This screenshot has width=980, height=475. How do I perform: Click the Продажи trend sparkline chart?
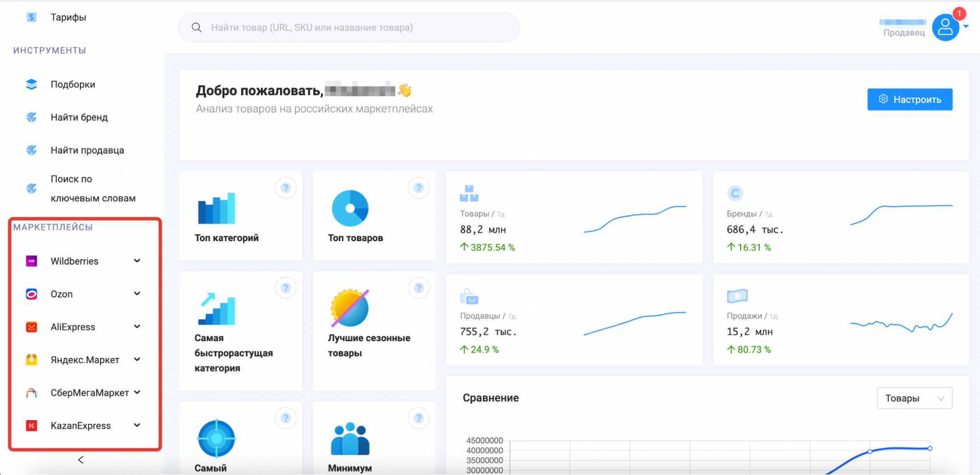click(901, 324)
